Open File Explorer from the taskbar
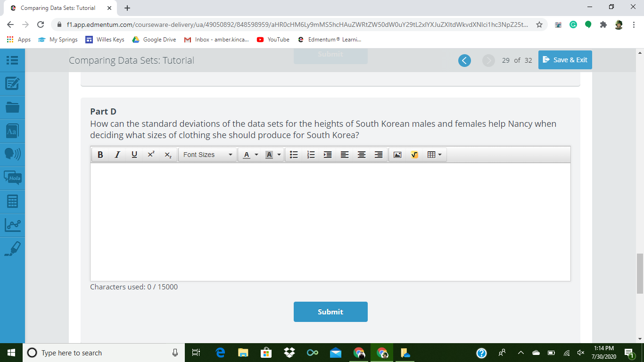Image resolution: width=644 pixels, height=362 pixels. [x=243, y=353]
